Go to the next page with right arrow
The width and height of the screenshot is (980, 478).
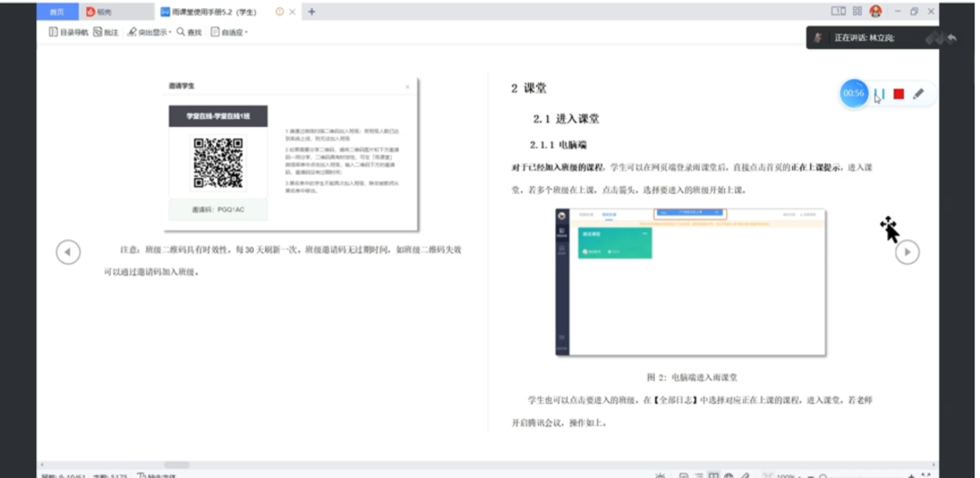point(907,253)
